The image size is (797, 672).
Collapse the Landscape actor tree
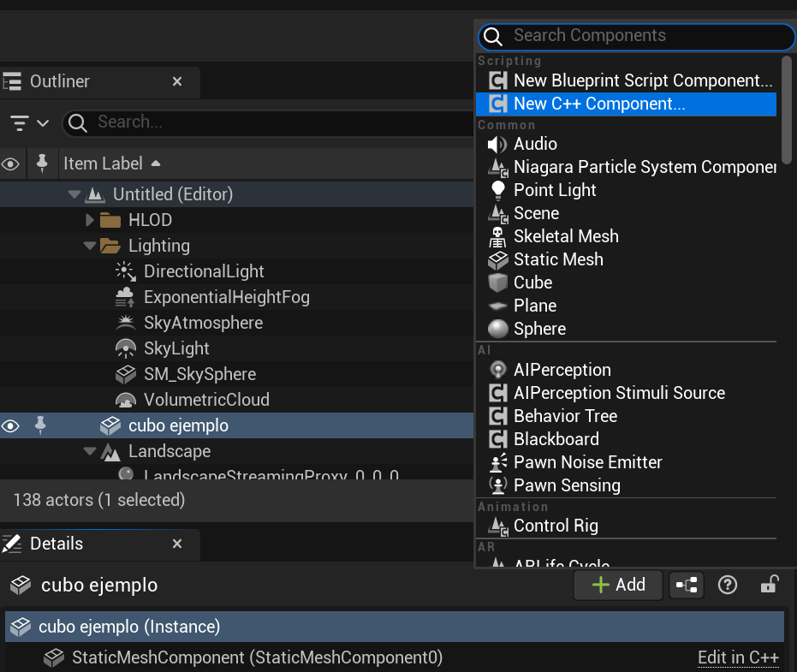coord(90,451)
